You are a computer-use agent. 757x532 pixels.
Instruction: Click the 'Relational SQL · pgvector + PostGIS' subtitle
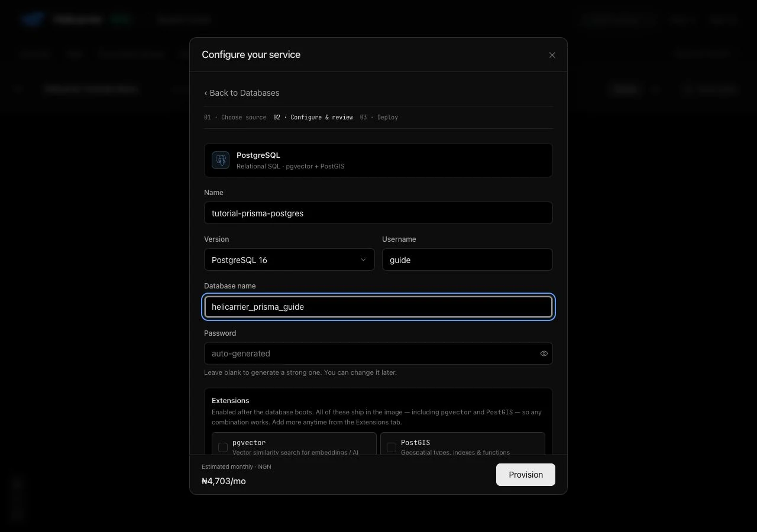290,166
